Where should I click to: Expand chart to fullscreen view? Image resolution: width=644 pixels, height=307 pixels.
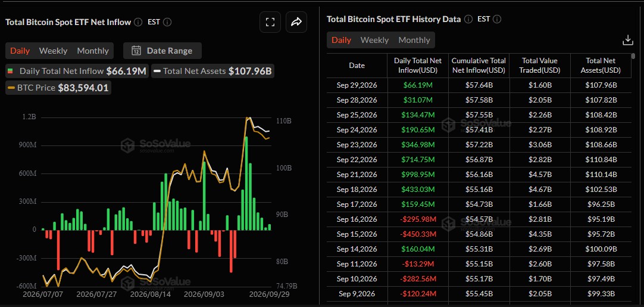[270, 22]
